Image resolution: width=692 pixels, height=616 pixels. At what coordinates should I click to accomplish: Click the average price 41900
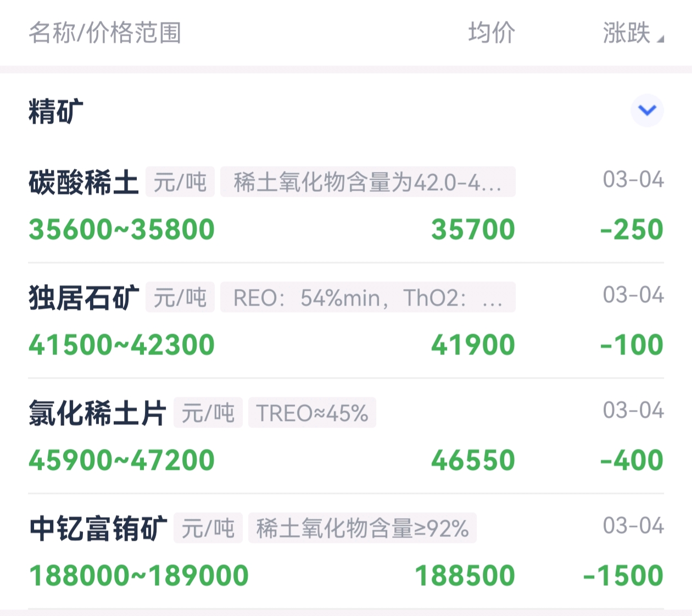click(473, 344)
